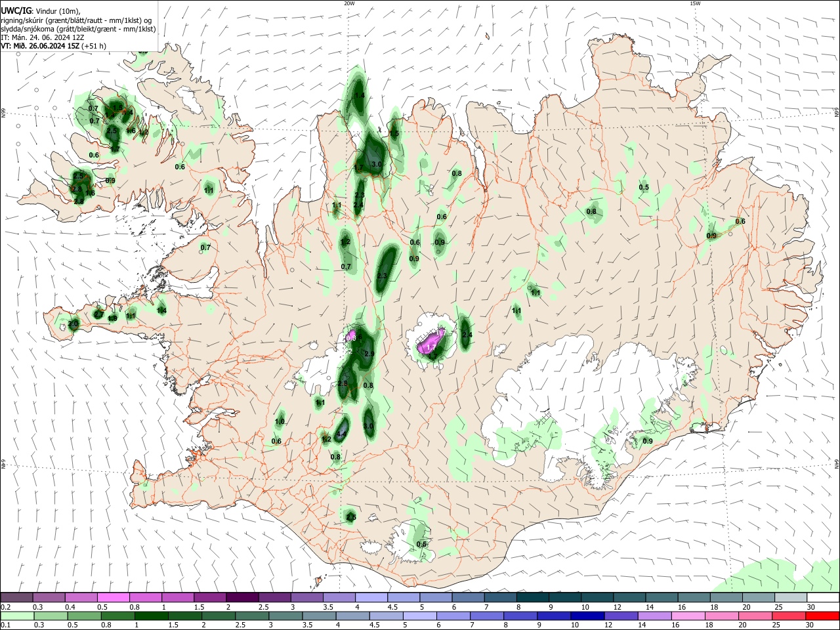This screenshot has height=630, width=840.
Task: Click the light pink 16–18 rain swatch
Action: point(687,616)
